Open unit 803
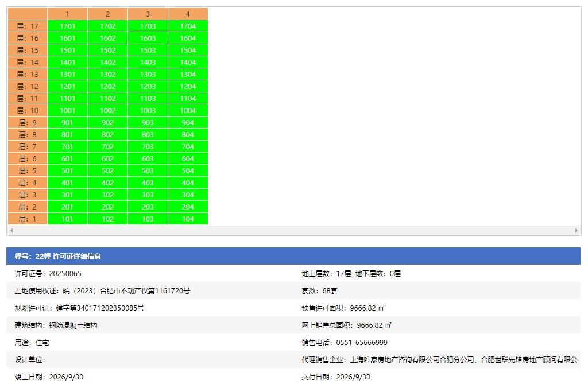The height and width of the screenshot is (384, 588). tap(148, 134)
